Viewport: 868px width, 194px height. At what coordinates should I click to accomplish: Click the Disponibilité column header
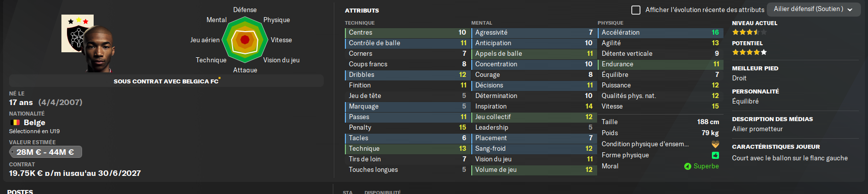point(383,192)
